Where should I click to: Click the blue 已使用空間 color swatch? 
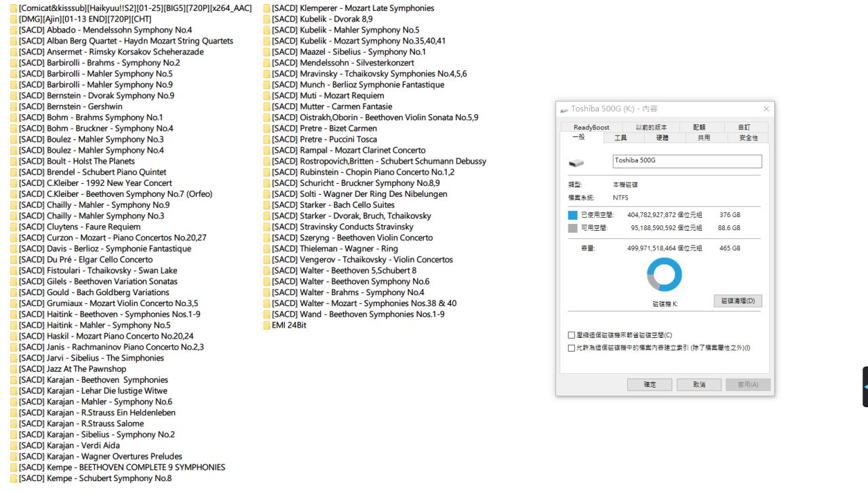click(x=572, y=215)
